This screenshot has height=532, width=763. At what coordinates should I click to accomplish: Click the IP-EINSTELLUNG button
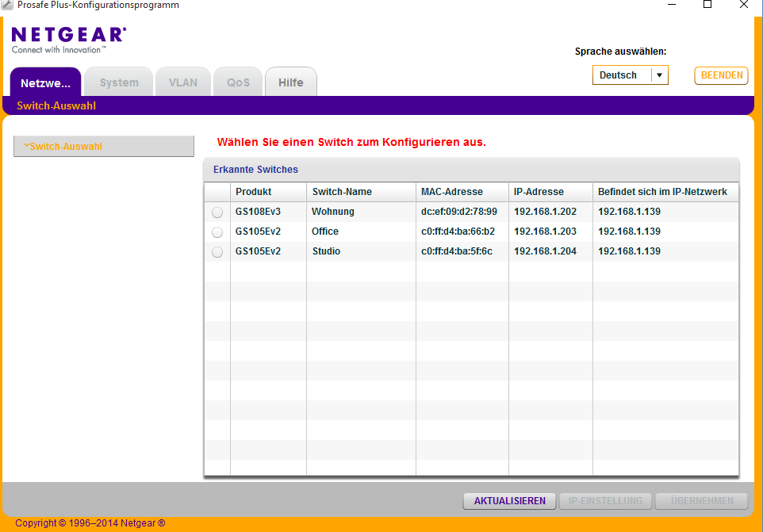(605, 501)
